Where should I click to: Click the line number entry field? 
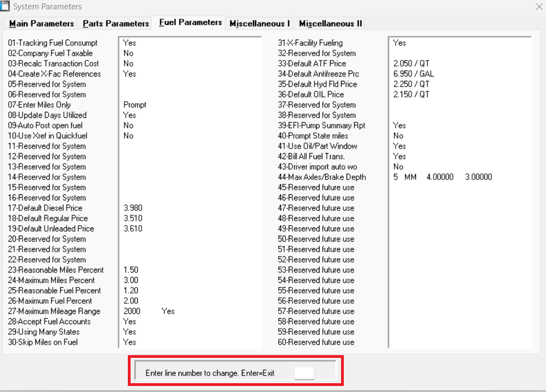304,373
